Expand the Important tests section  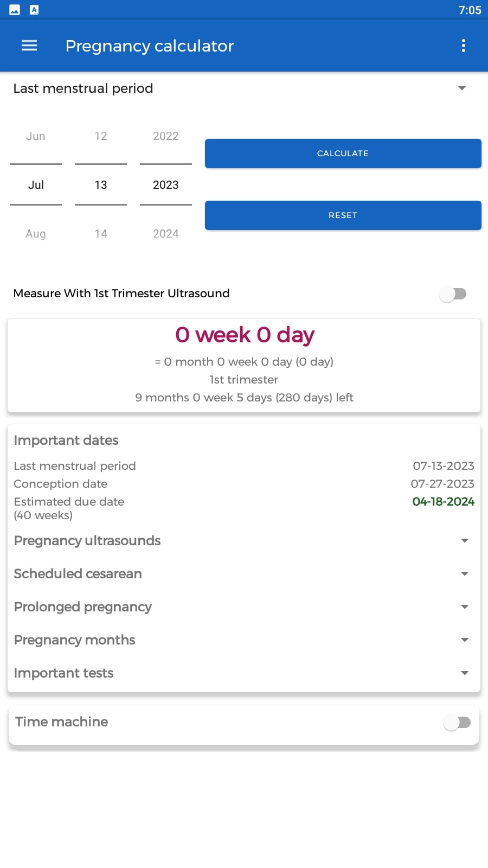click(x=244, y=673)
